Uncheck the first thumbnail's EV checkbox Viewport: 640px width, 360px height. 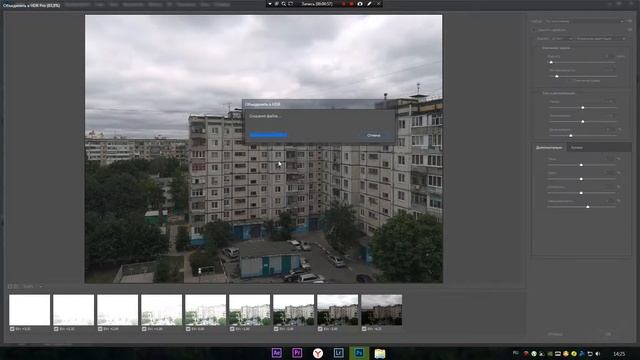(12, 329)
